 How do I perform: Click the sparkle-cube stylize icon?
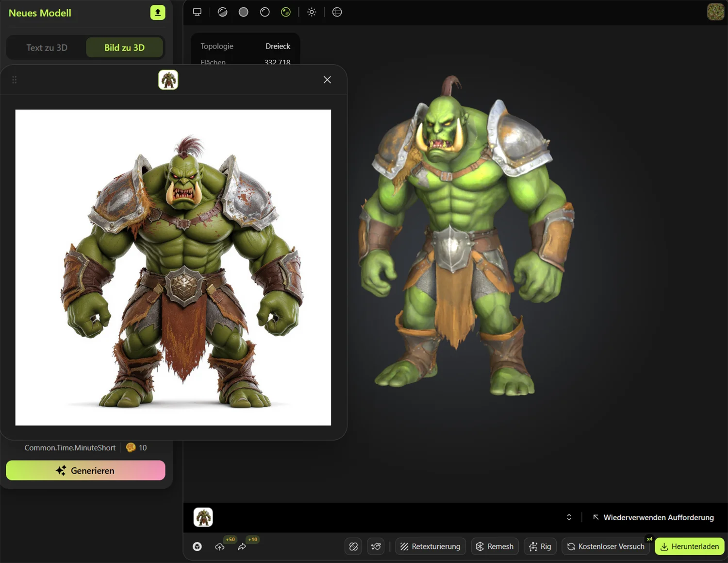(376, 546)
